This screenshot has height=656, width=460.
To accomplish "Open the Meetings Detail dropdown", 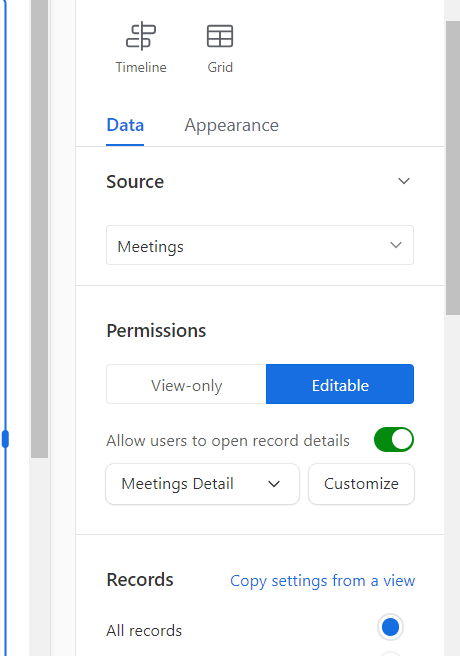I will [202, 484].
